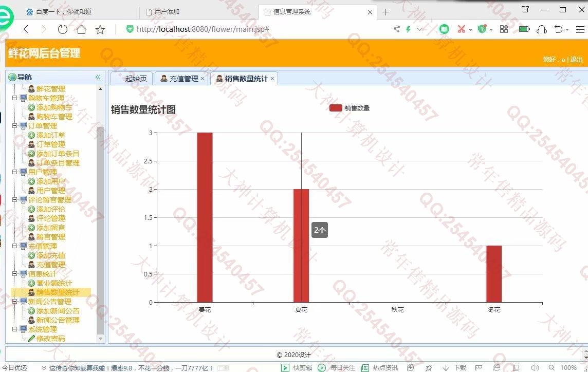588x372 pixels.
Task: Open 添加订单 in the navigation tree
Action: pos(50,135)
